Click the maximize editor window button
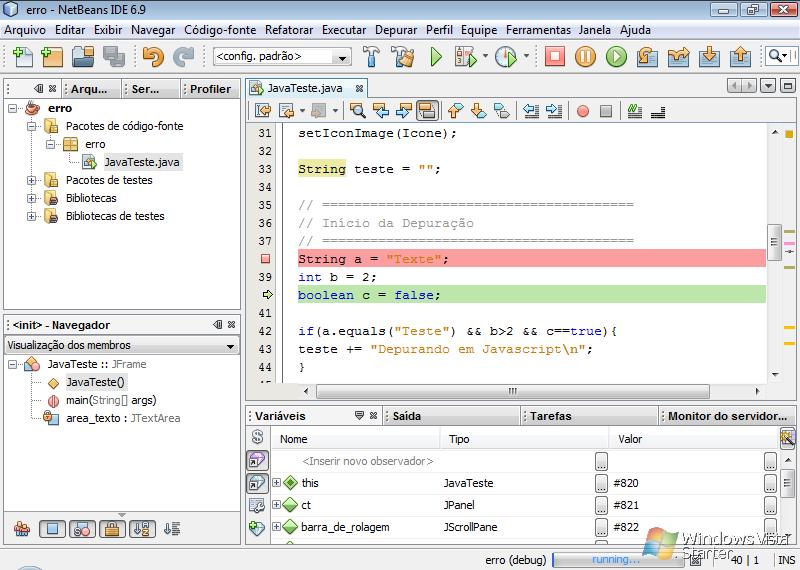This screenshot has height=570, width=800. (788, 86)
